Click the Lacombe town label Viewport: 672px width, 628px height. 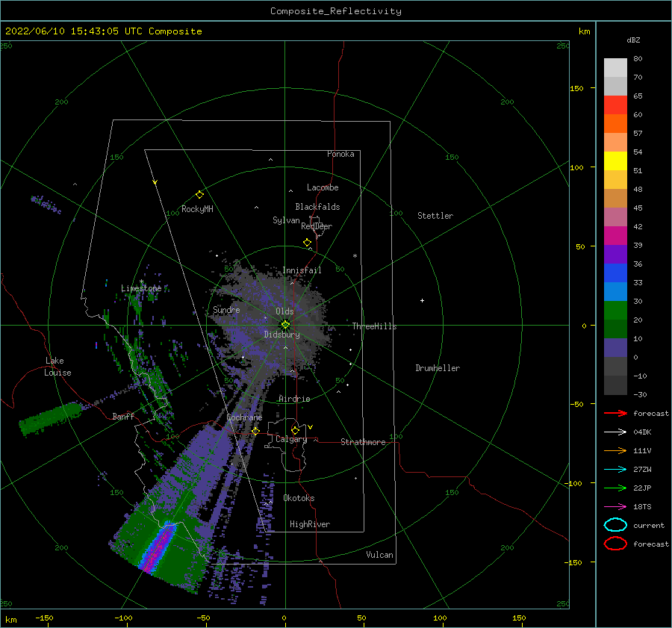323,187
